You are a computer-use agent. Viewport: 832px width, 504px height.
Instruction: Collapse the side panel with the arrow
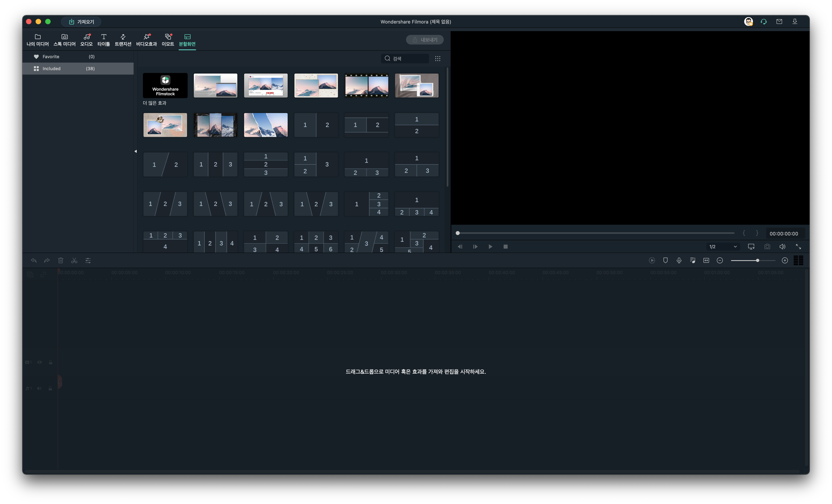tap(135, 151)
